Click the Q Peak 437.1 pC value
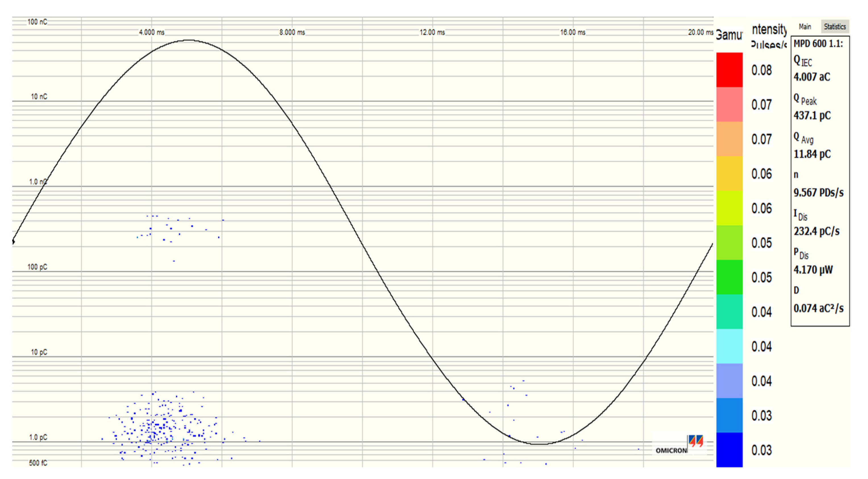868x479 pixels. pos(812,115)
